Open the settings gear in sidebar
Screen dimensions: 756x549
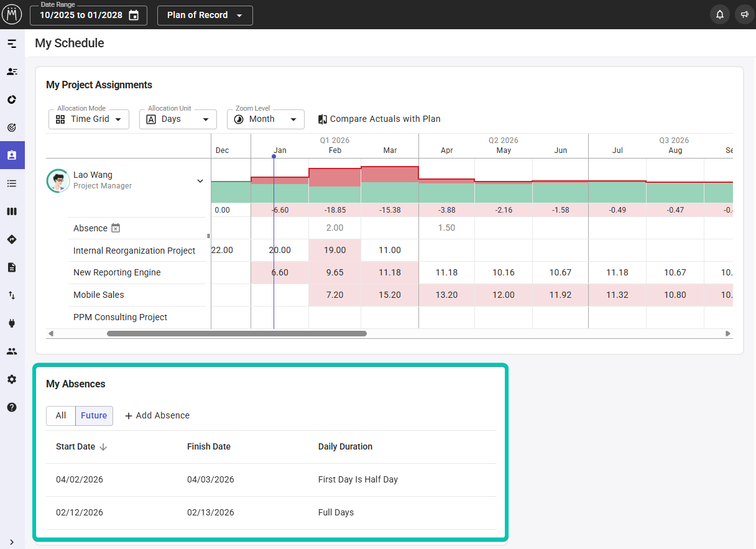click(12, 379)
